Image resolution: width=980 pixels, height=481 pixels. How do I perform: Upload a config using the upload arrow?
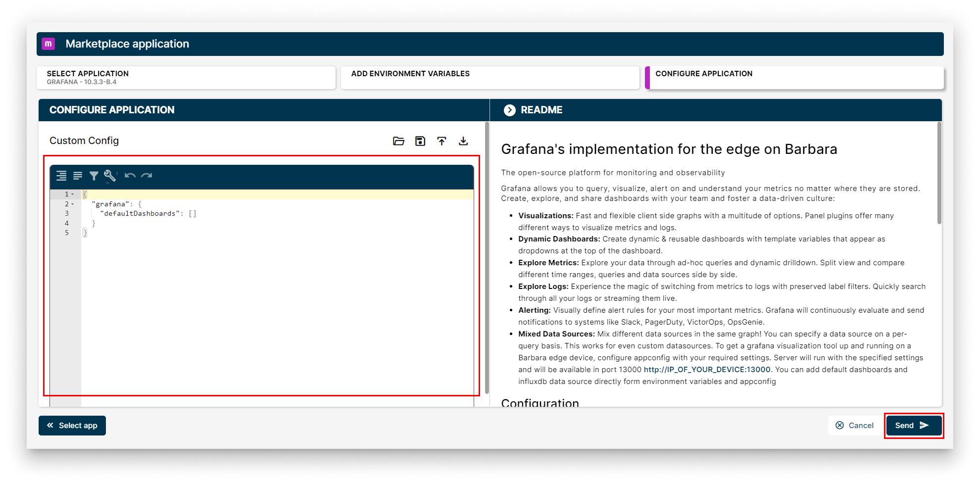click(442, 141)
